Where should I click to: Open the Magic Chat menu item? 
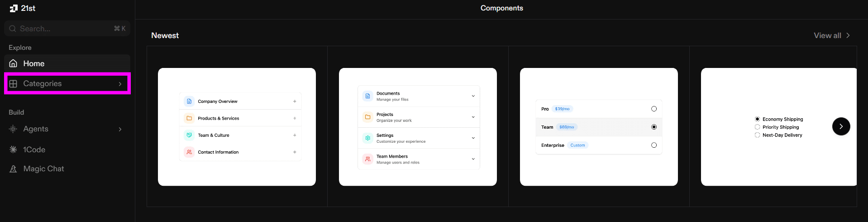click(67, 169)
